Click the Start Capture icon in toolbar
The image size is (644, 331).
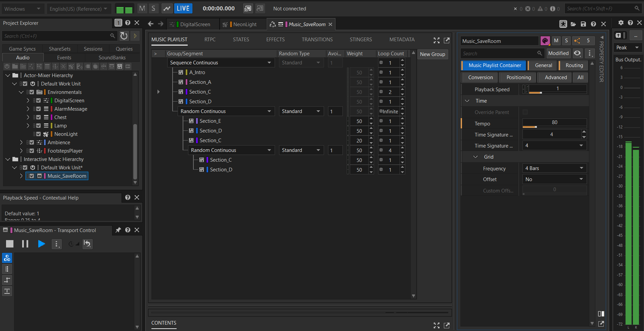pos(167,8)
